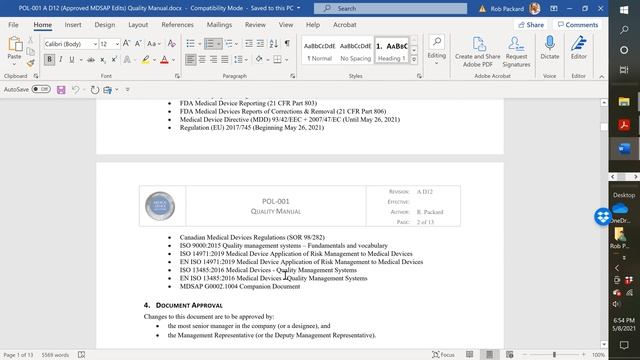Click Page 1 of 13 indicator
This screenshot has width=640, height=360.
tap(18, 355)
